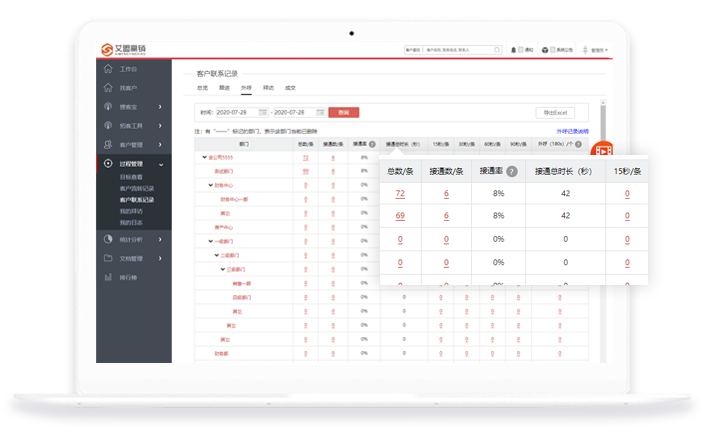Viewport: 702px width, 440px height.
Task: Click the 搜客宝 sidebar icon
Action: [x=109, y=107]
